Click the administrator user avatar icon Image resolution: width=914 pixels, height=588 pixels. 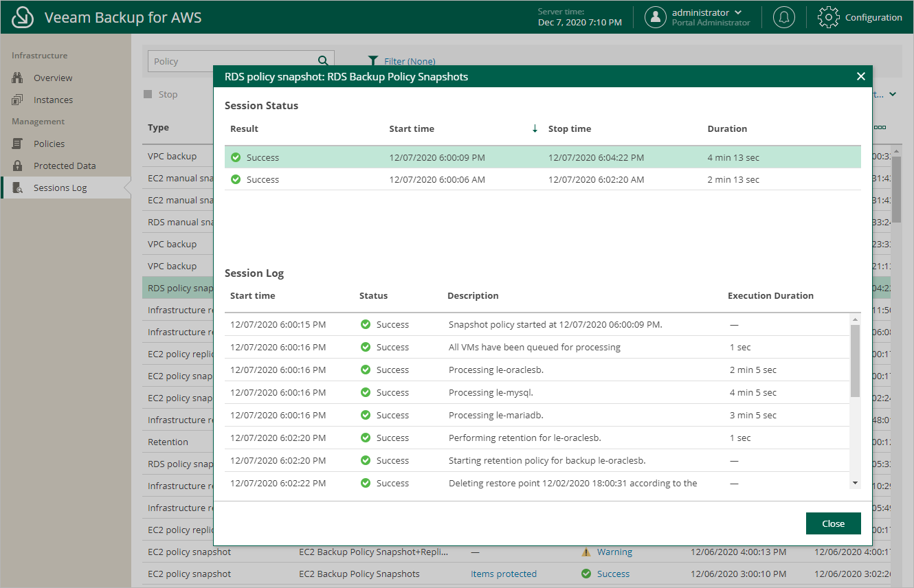[x=656, y=17]
